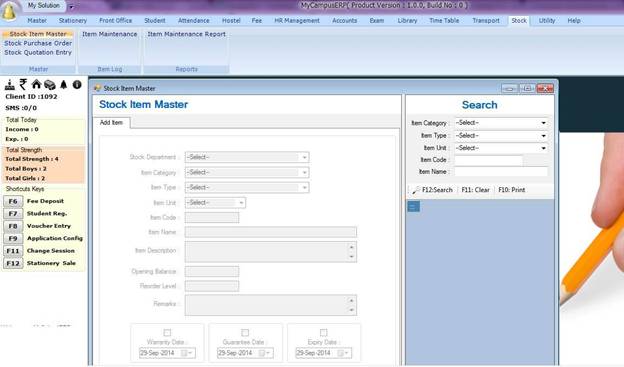
Task: Switch to the HR Management tab
Action: tap(297, 20)
